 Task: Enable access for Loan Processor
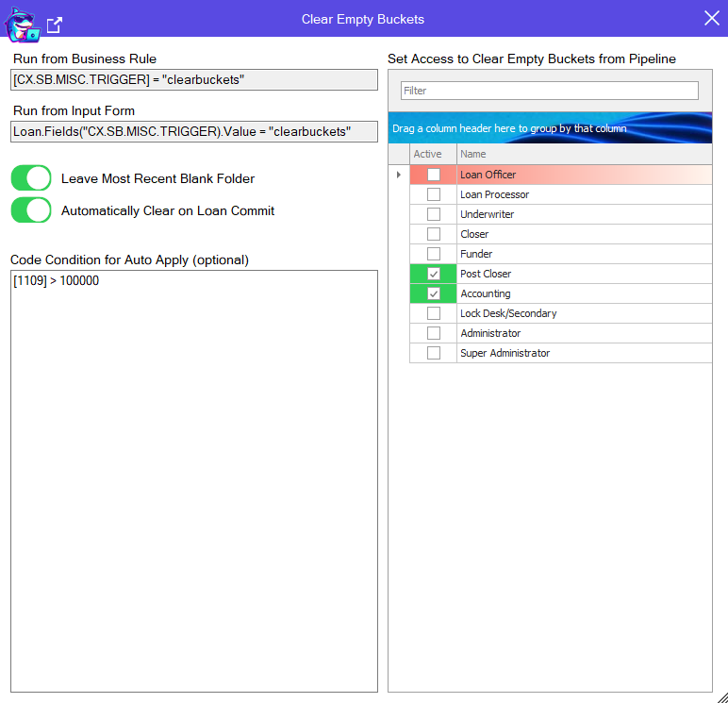tap(434, 194)
